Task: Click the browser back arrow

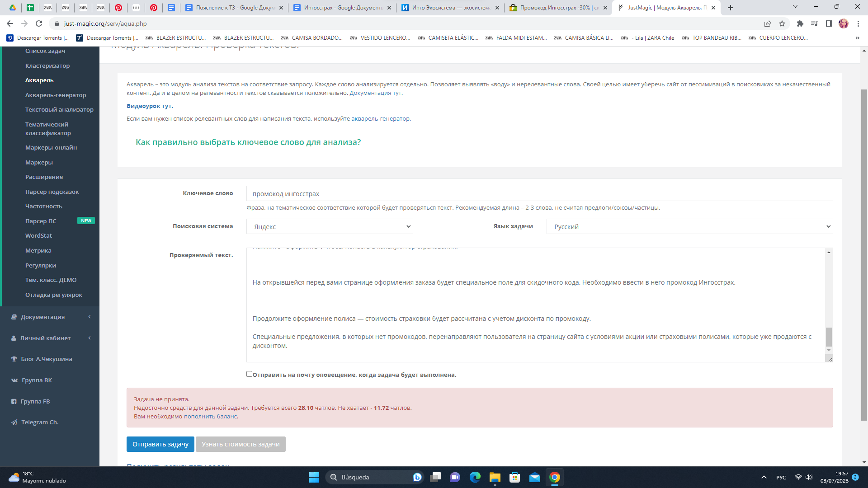Action: [10, 23]
